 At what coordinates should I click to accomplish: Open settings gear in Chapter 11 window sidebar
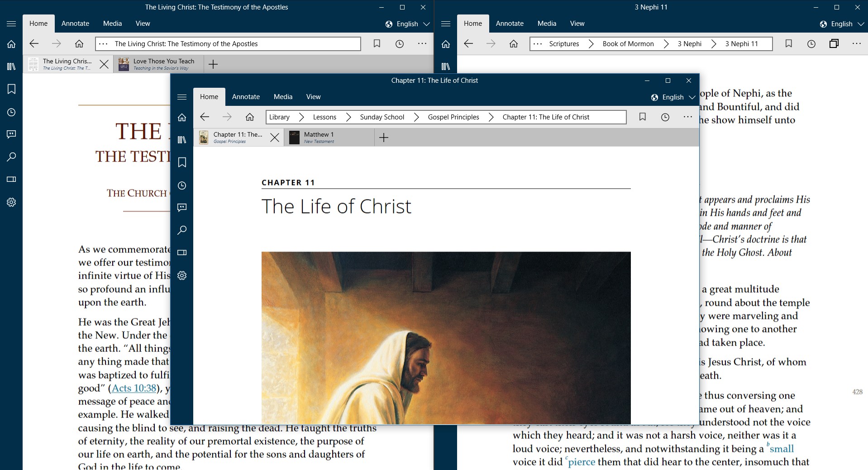pyautogui.click(x=182, y=275)
